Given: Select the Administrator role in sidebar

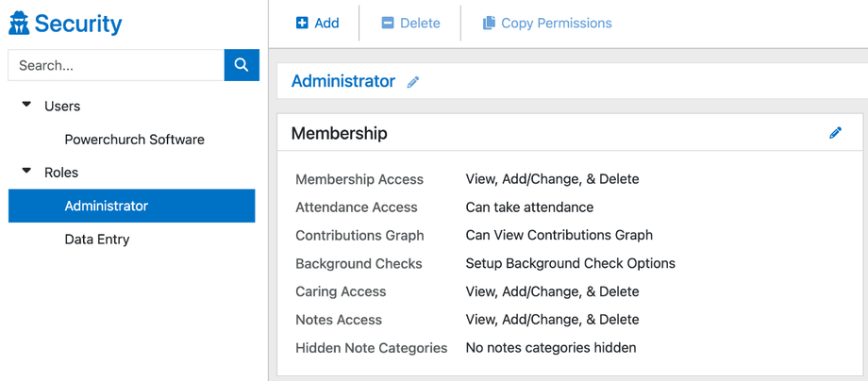Looking at the screenshot, I should [x=132, y=206].
